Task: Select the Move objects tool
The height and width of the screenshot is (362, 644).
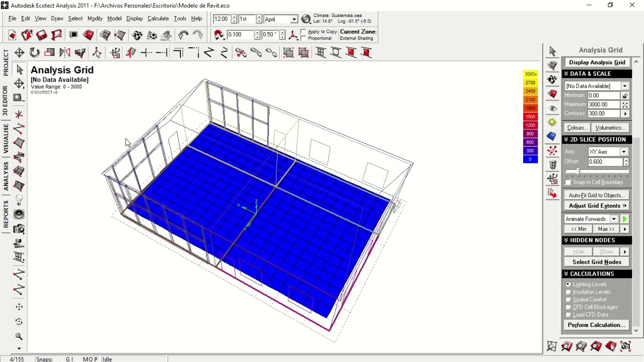Action: (x=19, y=53)
